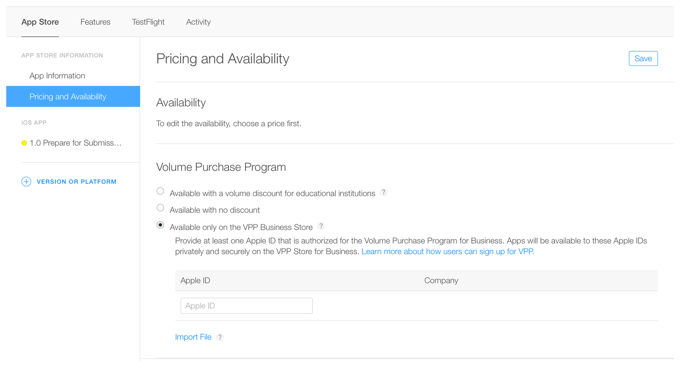Open help icon next to educational institutions option
The image size is (680, 368).
tap(383, 192)
